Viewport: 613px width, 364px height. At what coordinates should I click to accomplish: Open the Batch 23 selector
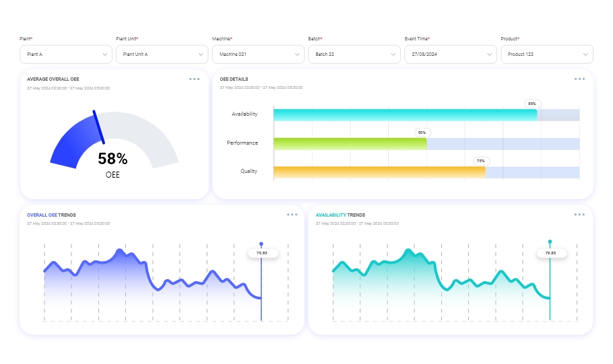point(354,54)
